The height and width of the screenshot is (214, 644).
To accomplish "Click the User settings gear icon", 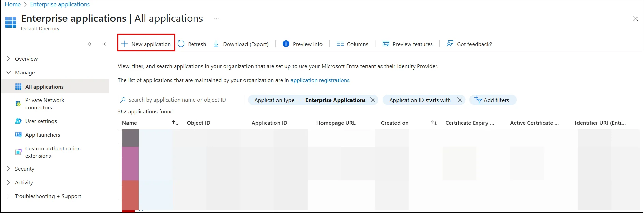I will pos(18,121).
